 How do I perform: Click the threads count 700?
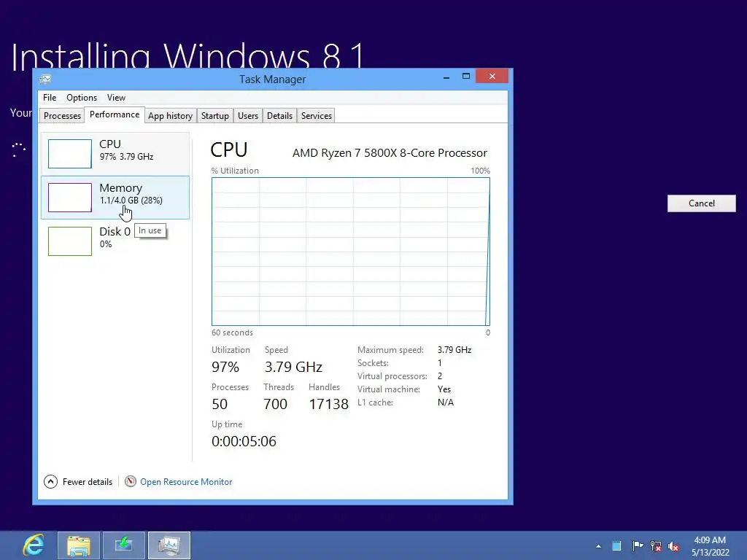275,404
